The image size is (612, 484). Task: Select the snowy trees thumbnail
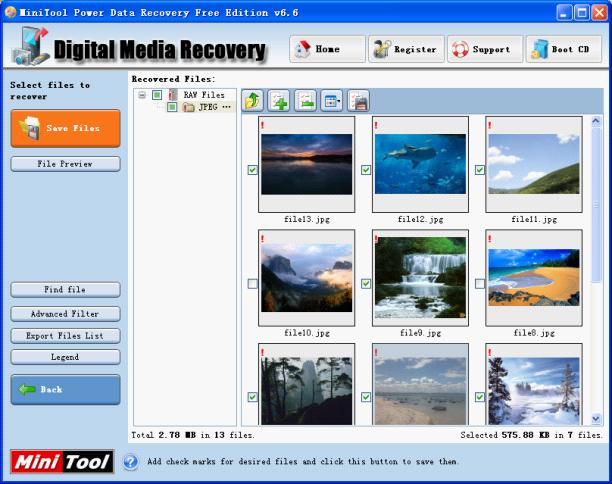534,384
